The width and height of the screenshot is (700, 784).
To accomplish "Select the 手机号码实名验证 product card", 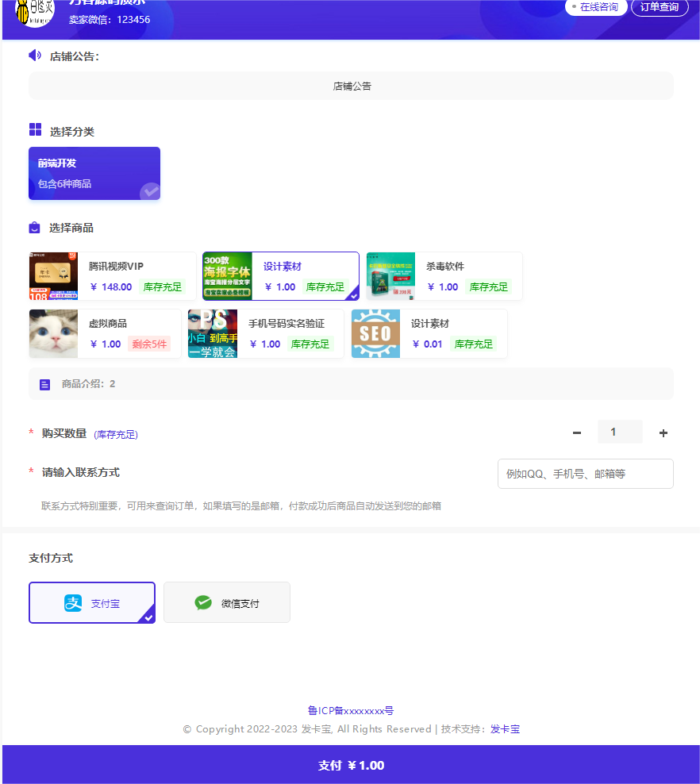I will coord(266,333).
